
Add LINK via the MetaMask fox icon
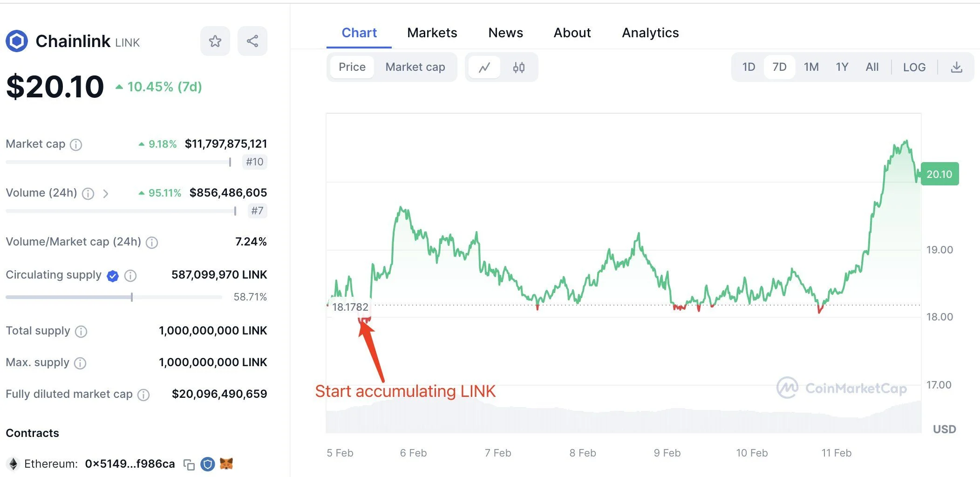(x=226, y=464)
